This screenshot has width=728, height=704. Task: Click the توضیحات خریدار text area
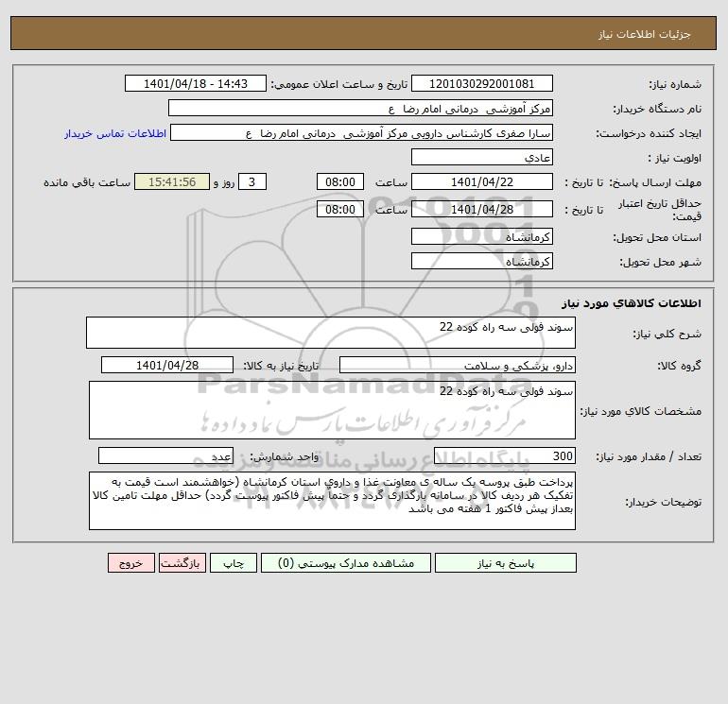(x=332, y=501)
